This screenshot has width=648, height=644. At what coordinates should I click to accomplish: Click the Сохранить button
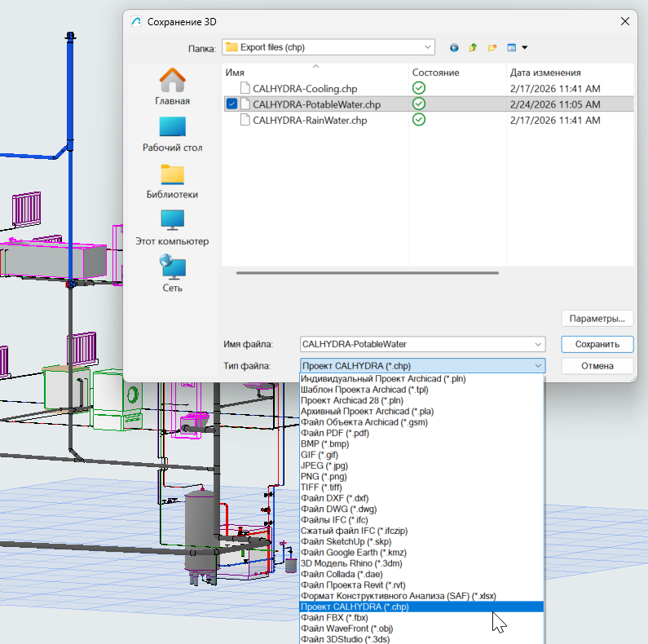coord(597,344)
